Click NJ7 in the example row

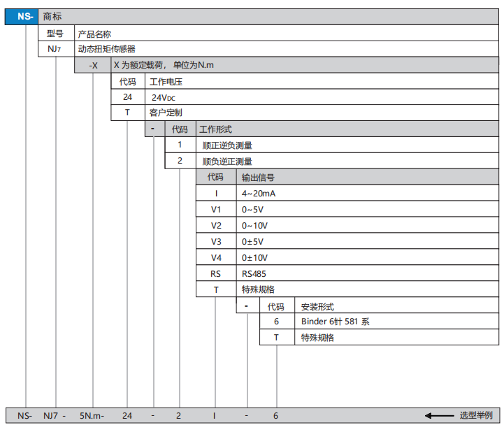(50, 416)
